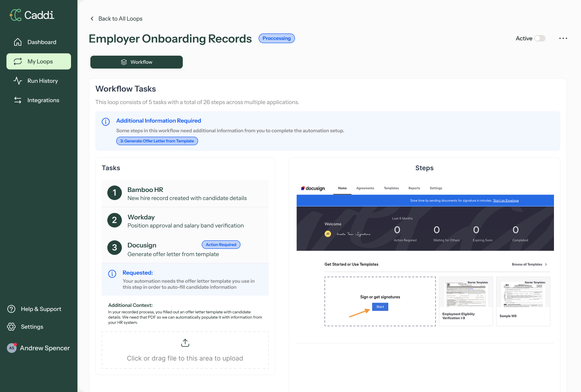Click the Completed counter

[x=520, y=234]
